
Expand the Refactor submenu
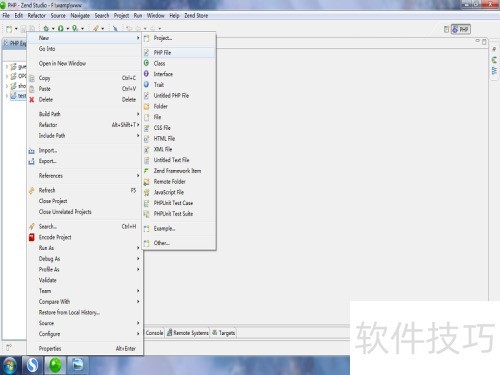[x=138, y=125]
